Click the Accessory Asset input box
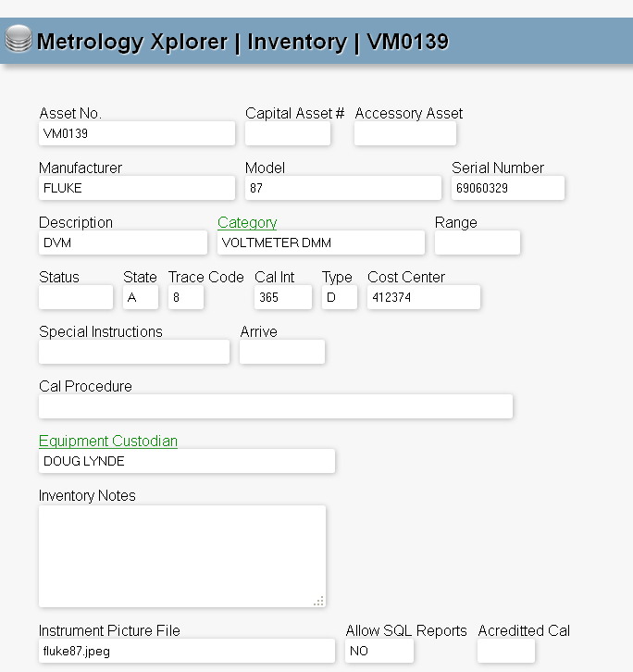This screenshot has width=633, height=672. (x=405, y=133)
